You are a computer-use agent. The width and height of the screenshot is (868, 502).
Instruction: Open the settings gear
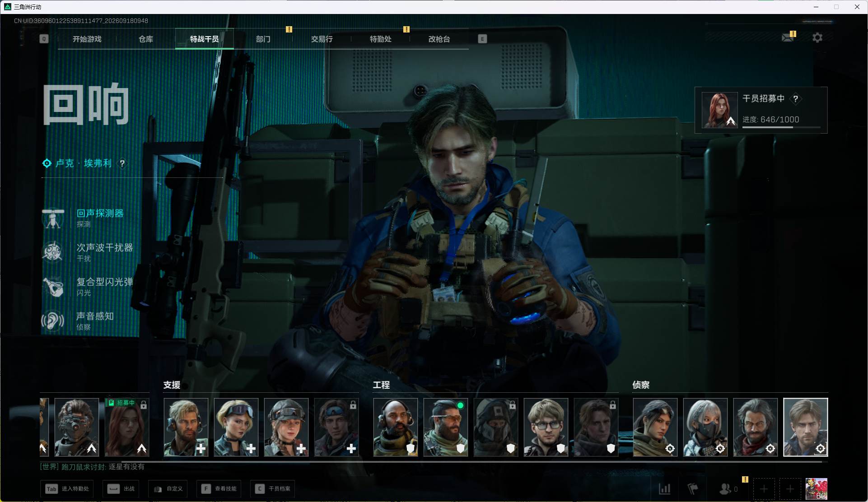[x=817, y=37]
